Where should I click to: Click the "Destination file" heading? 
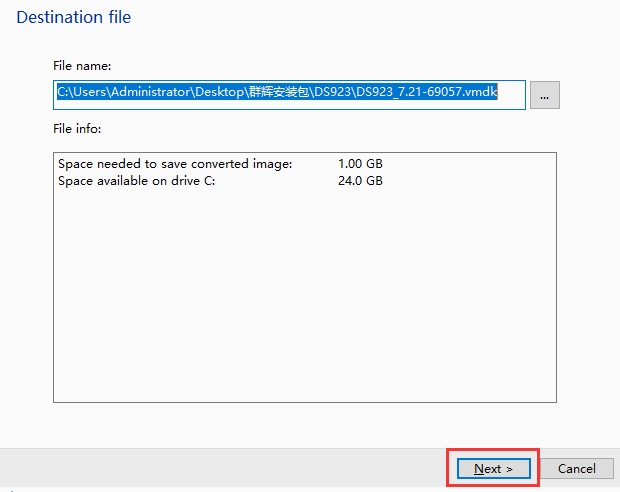click(x=74, y=17)
